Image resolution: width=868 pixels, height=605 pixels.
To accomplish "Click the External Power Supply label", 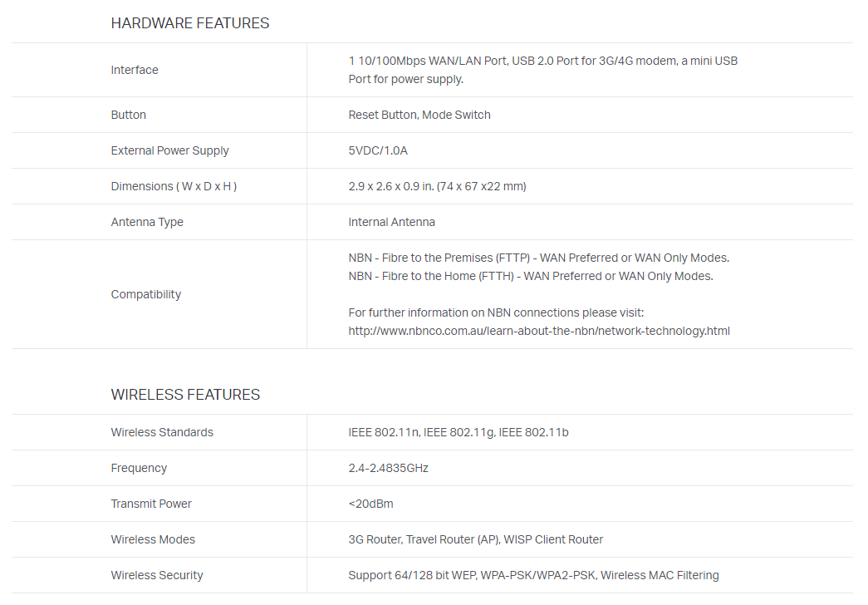I will tap(169, 150).
